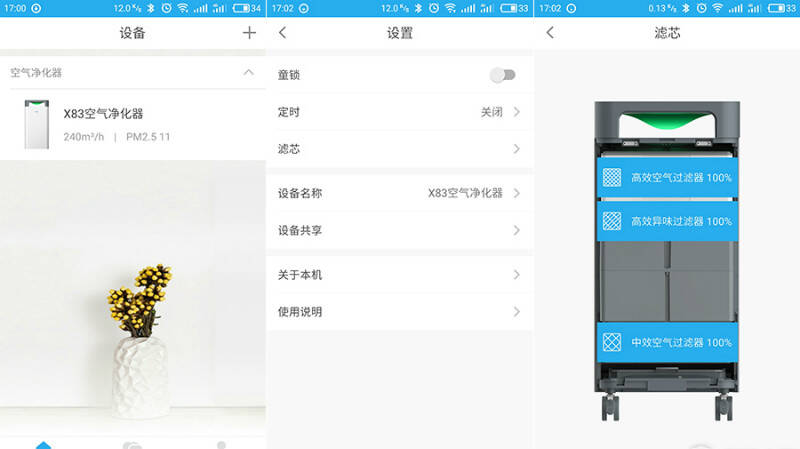This screenshot has width=800, height=449.
Task: Select the 高效空气过滤器 100% filter bar
Action: (x=667, y=178)
